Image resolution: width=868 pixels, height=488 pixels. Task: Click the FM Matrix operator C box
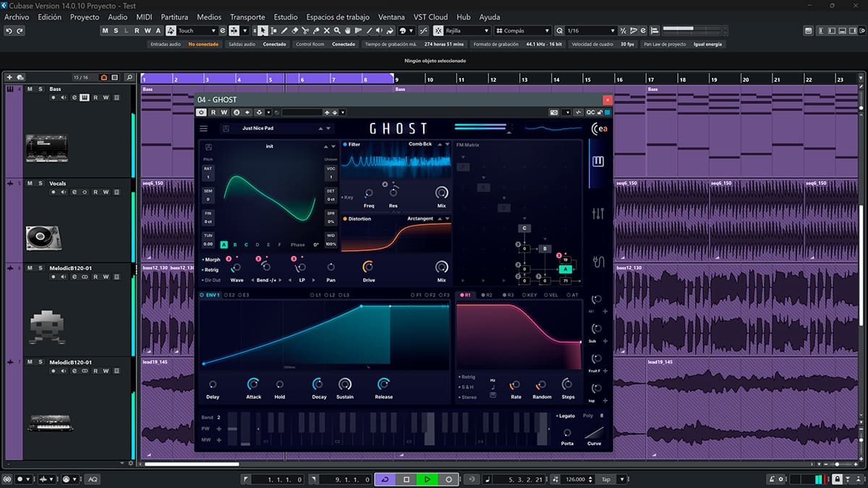point(524,228)
